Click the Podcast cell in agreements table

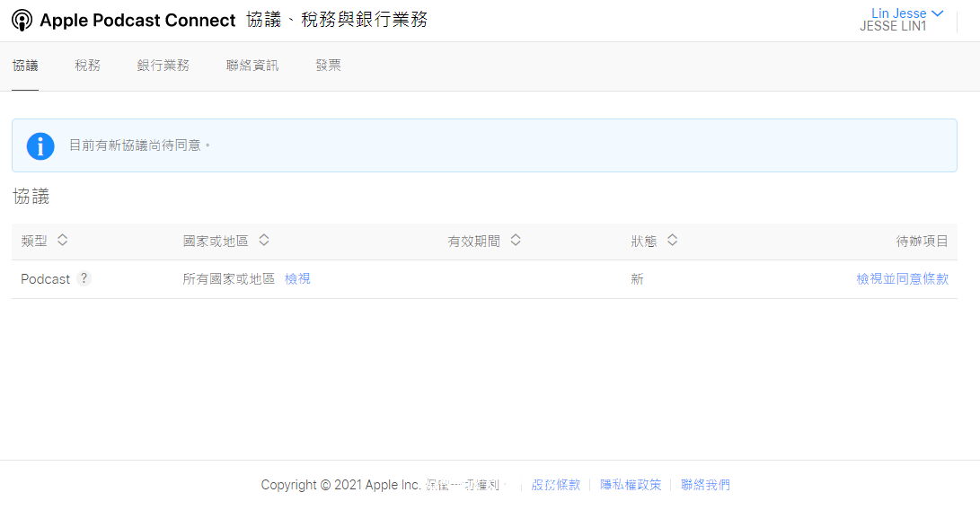tap(45, 279)
